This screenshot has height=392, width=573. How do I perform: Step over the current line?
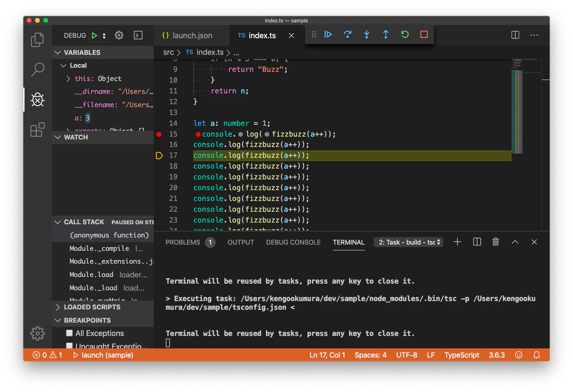[x=347, y=34]
